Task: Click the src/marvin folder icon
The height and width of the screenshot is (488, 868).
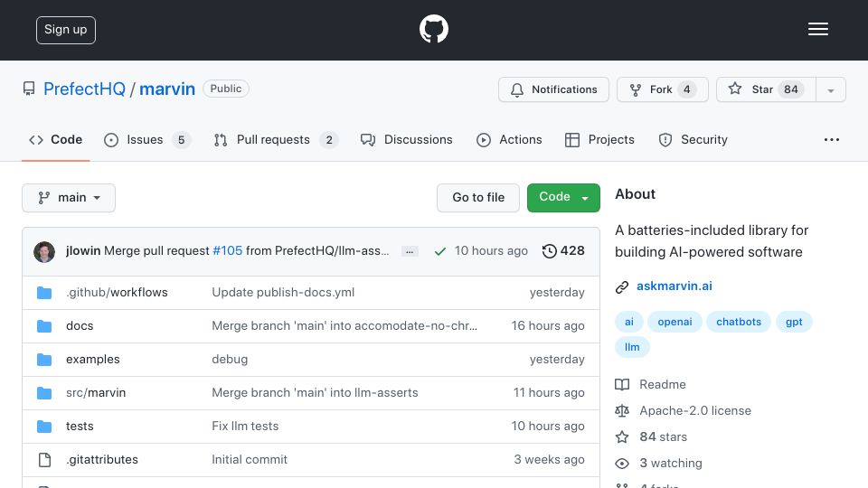Action: pyautogui.click(x=44, y=393)
